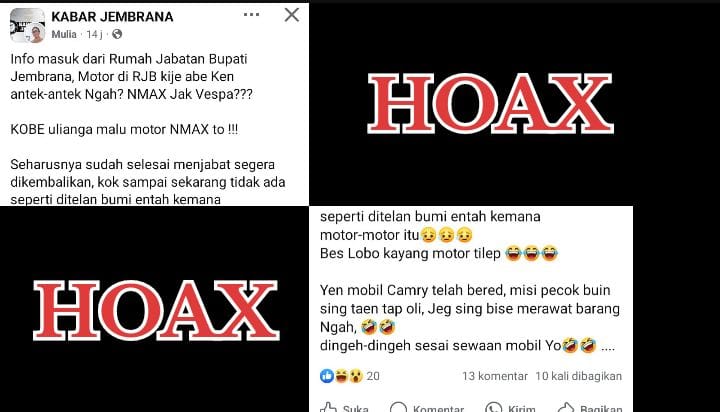
Task: Click the laughing reaction emoji icon
Action: coord(342,376)
